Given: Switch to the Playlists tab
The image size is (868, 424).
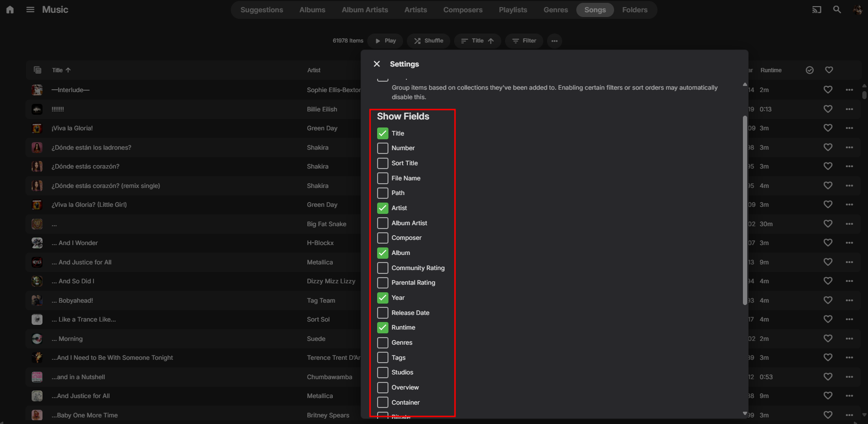Looking at the screenshot, I should (x=513, y=10).
